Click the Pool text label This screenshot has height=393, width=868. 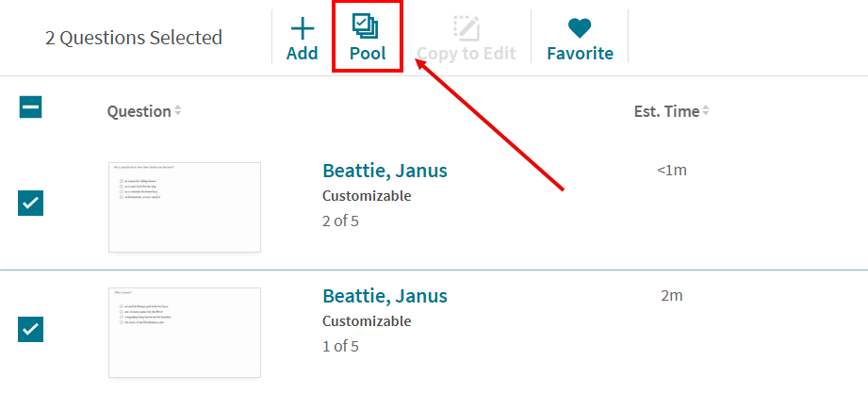(x=368, y=54)
